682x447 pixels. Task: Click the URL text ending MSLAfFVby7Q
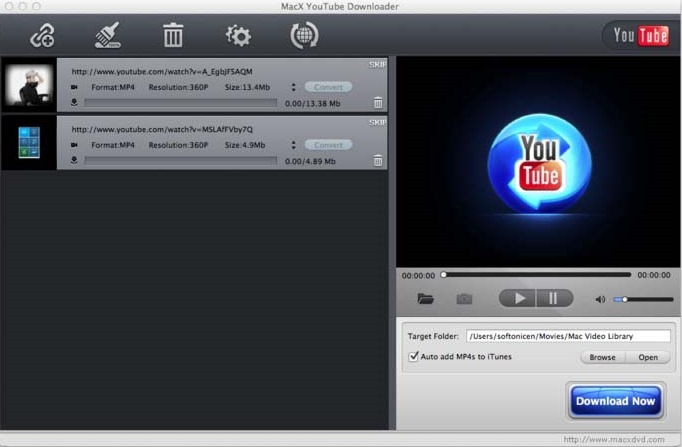coord(162,129)
